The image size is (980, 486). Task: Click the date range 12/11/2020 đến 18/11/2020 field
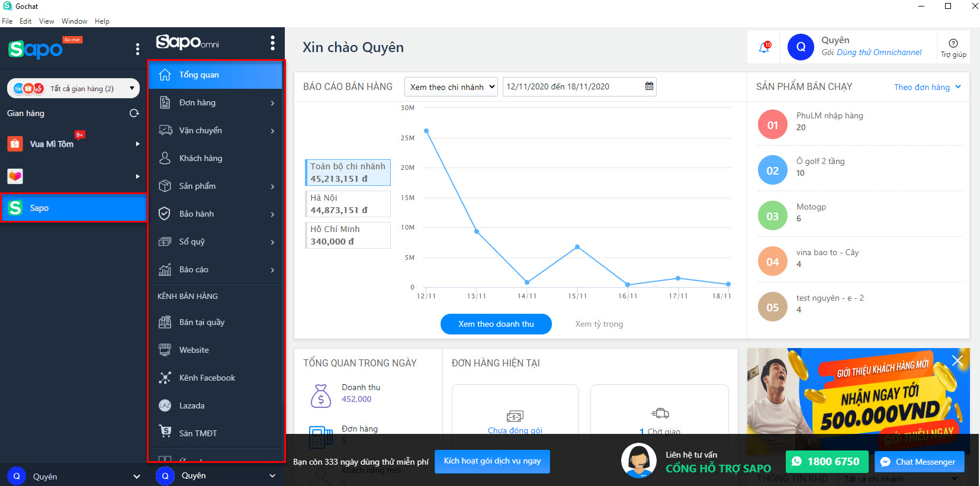pos(580,86)
